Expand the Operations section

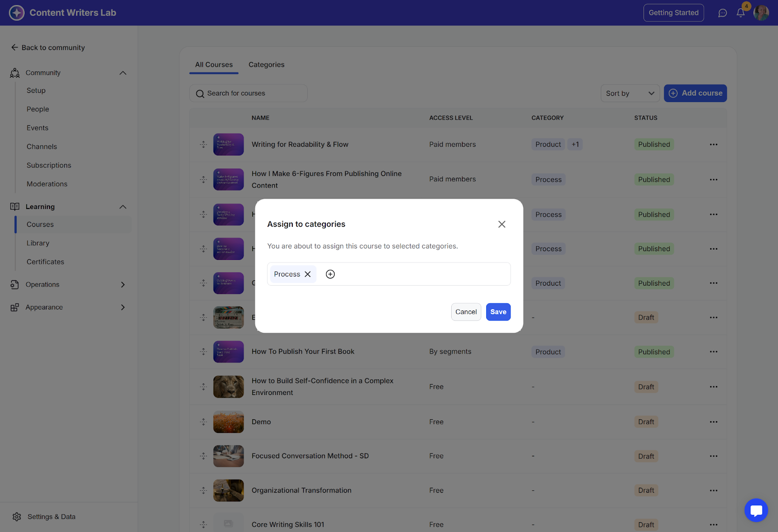[x=123, y=285]
